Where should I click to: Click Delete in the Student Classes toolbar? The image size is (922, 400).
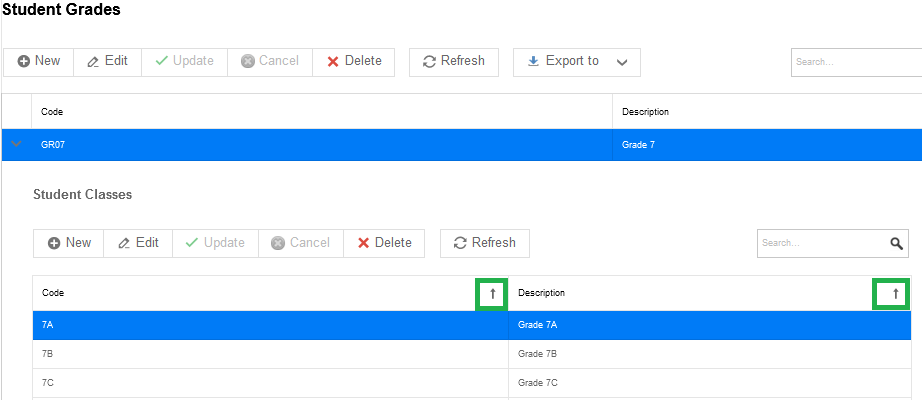384,243
